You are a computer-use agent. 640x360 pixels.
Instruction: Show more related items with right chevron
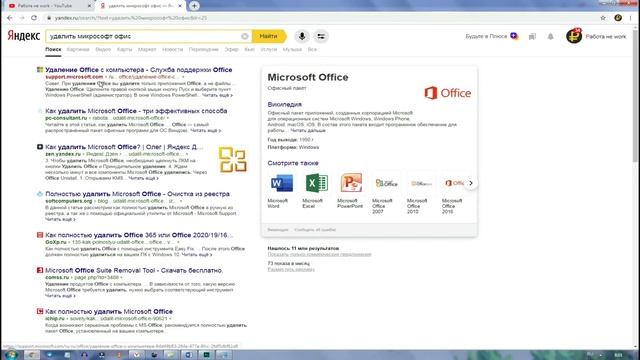[x=471, y=183]
